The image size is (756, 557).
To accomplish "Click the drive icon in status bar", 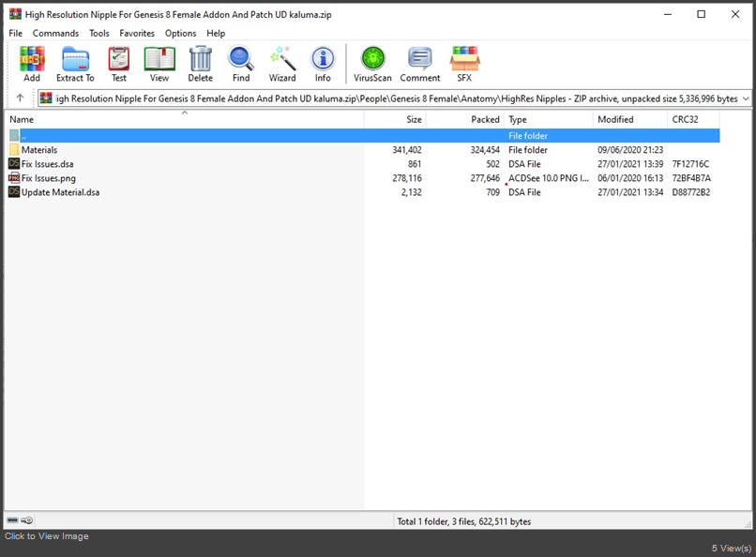I will (12, 520).
